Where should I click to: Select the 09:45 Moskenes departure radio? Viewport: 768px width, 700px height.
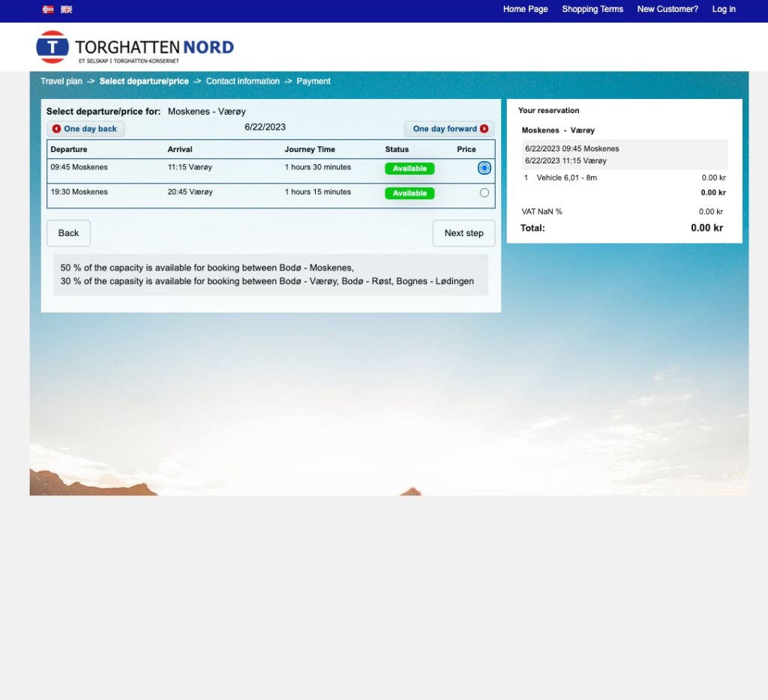coord(484,168)
